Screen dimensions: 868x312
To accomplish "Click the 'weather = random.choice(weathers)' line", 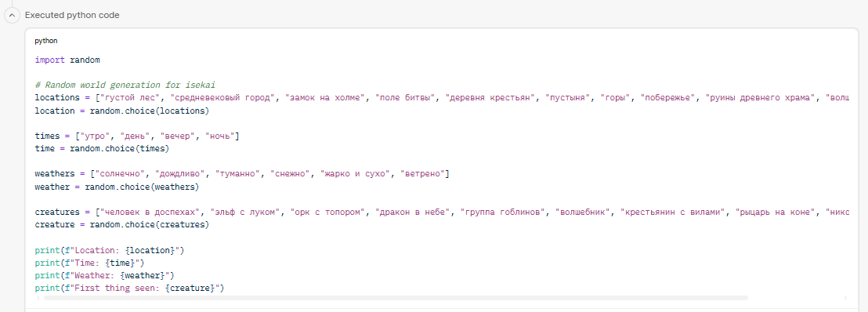I will point(117,187).
